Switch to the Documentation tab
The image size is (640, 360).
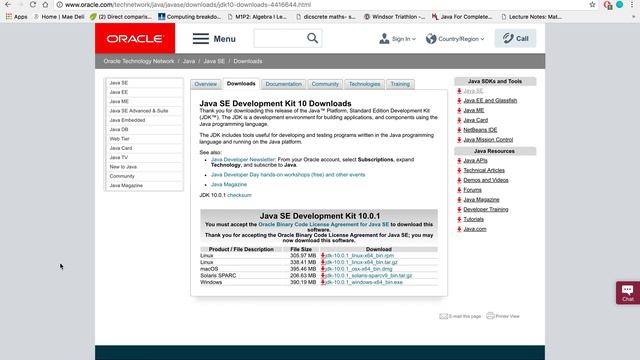point(283,84)
